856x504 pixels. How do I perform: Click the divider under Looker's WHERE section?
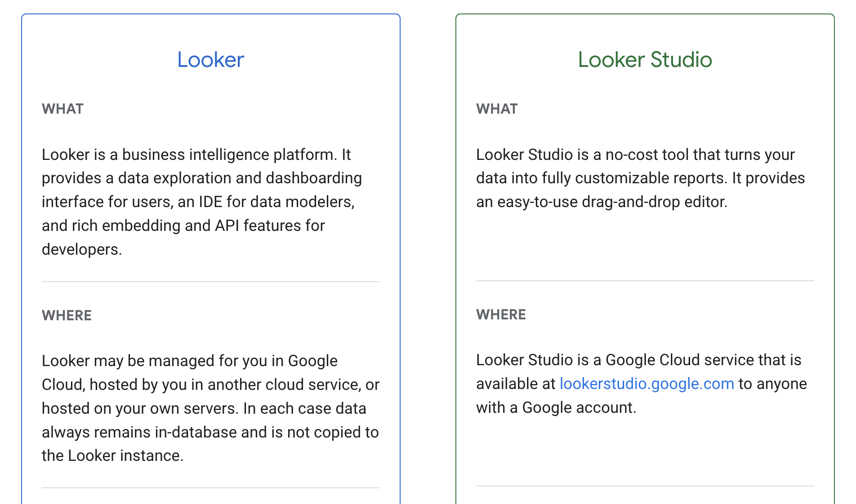point(210,488)
